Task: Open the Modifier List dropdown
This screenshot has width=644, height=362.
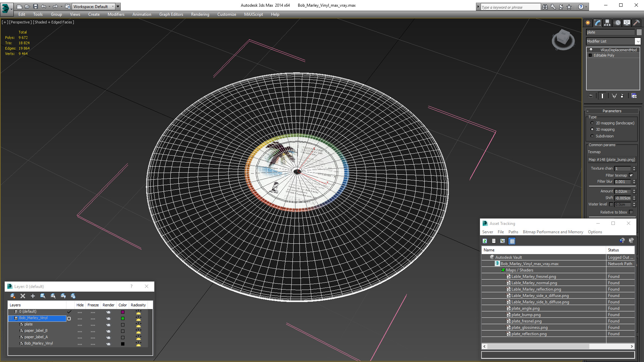Action: point(613,41)
